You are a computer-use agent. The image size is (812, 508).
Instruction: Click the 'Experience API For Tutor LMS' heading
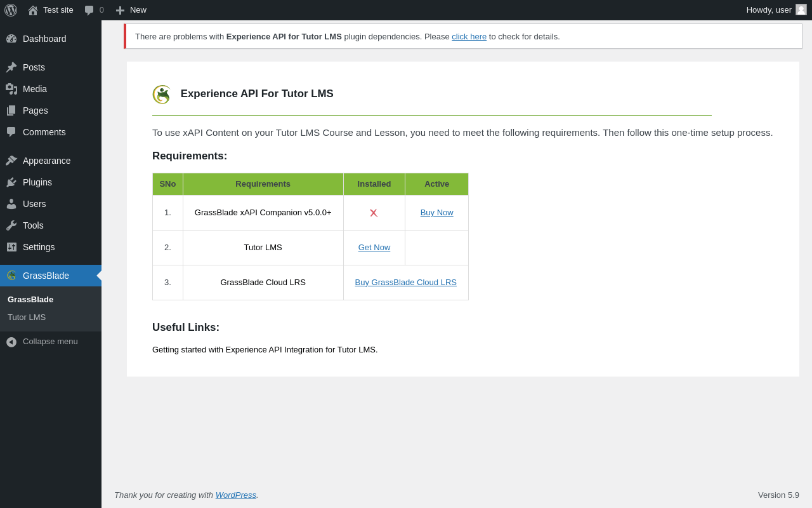click(x=257, y=94)
